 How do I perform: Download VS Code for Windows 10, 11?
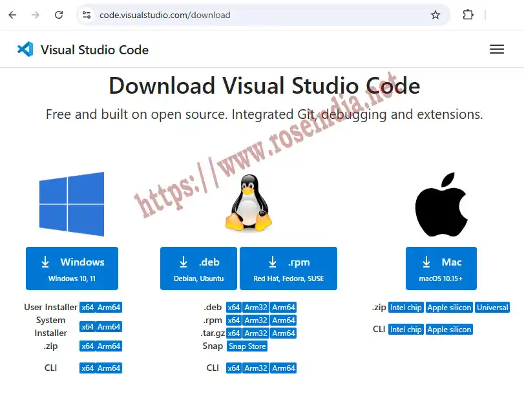(72, 268)
